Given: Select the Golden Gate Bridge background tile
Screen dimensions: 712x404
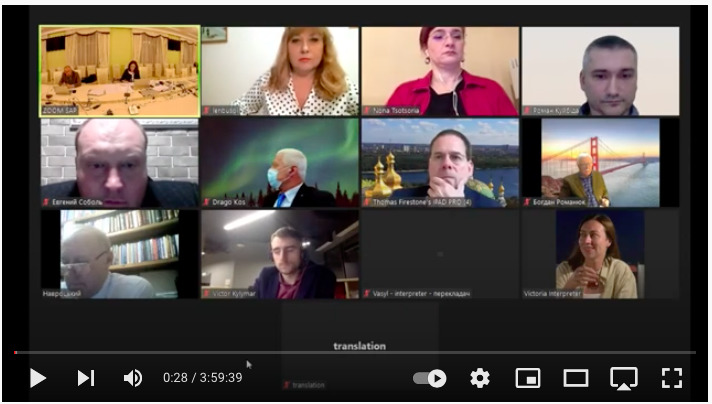Looking at the screenshot, I should [600, 162].
